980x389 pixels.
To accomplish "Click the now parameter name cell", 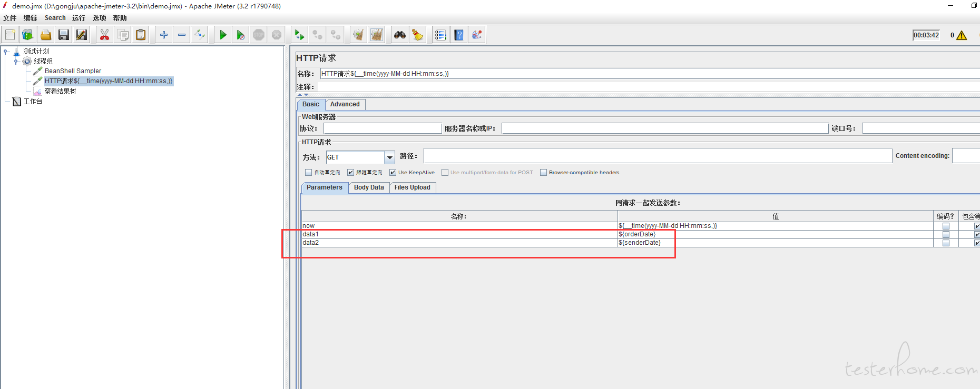I will (459, 226).
